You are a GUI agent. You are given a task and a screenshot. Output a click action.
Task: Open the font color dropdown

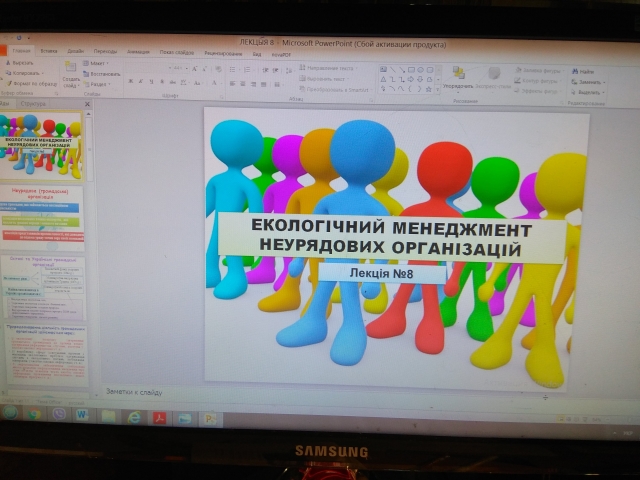(215, 83)
